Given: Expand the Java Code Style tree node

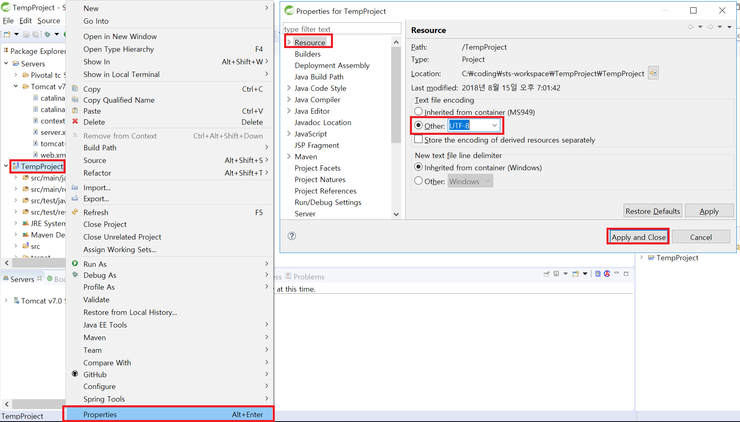Looking at the screenshot, I should tap(289, 88).
